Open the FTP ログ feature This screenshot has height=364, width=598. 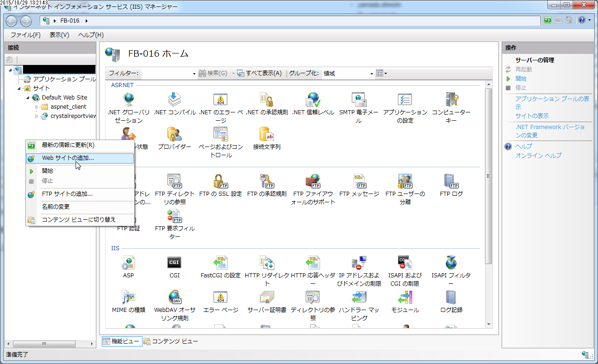[x=451, y=186]
